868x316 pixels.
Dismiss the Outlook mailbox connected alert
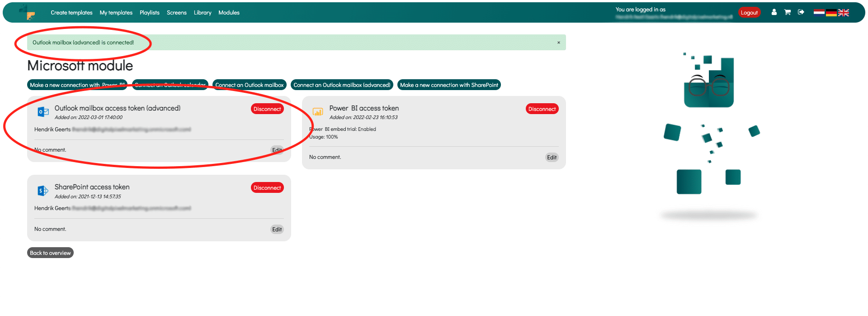(559, 43)
